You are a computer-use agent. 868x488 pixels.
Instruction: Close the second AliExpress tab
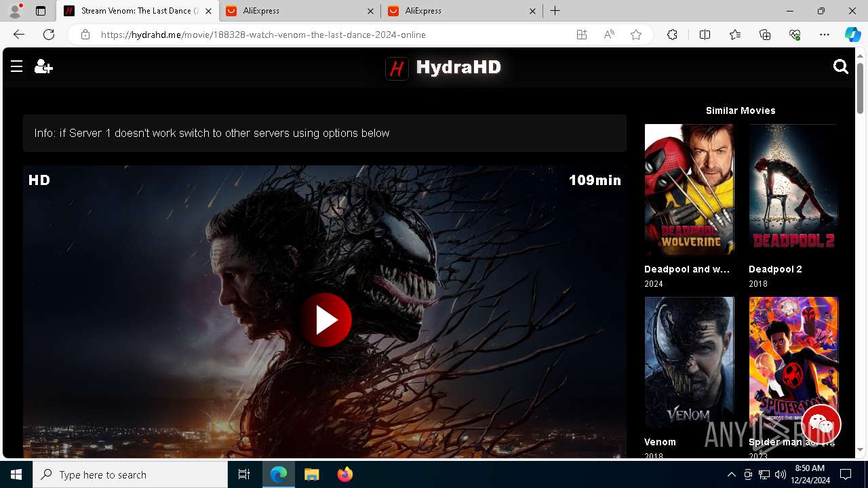532,11
